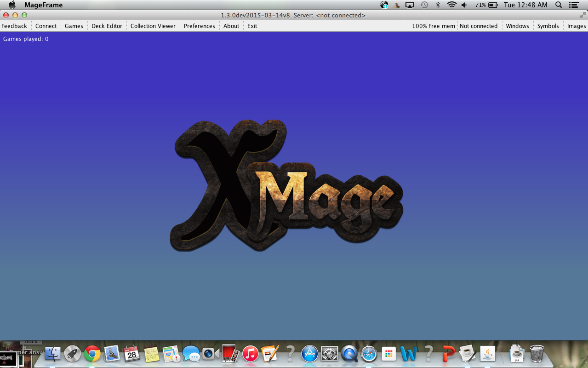588x368 pixels.
Task: Open the Notification Center
Action: click(573, 5)
